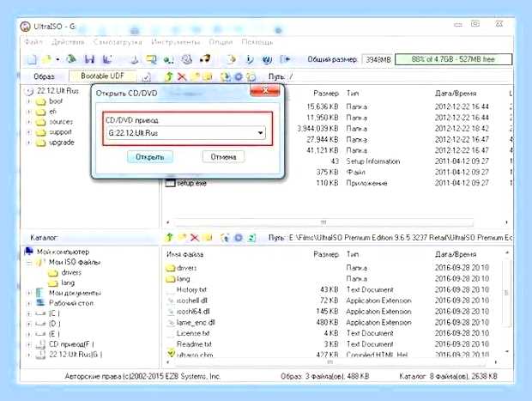Click the Bootable UDF label field
Screen dimensions: 532x401
click(103, 76)
